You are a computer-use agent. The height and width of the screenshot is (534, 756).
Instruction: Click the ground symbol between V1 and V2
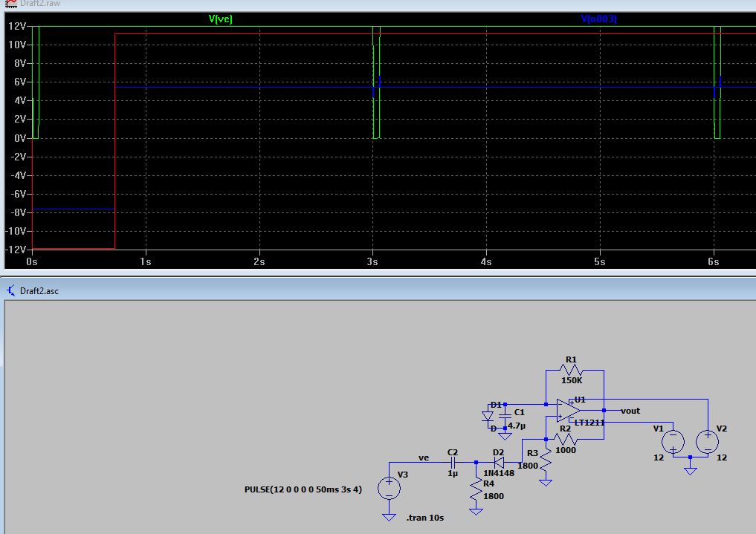(x=690, y=470)
